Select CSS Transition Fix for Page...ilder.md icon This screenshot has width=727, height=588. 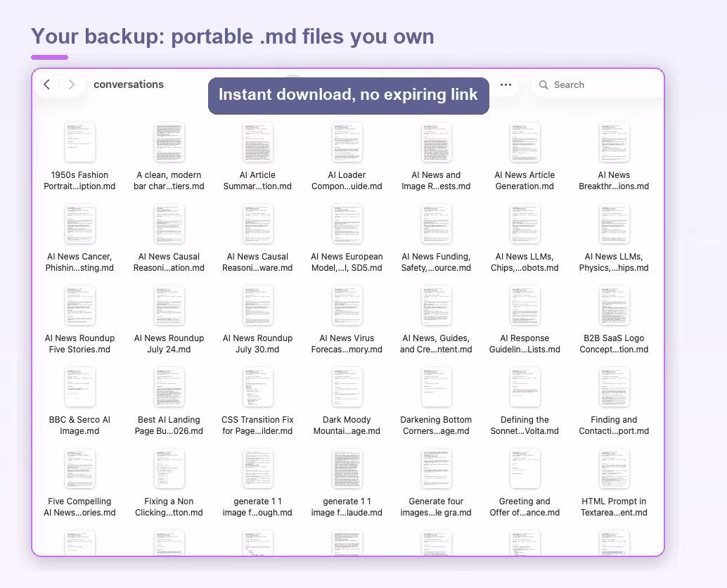coord(258,388)
